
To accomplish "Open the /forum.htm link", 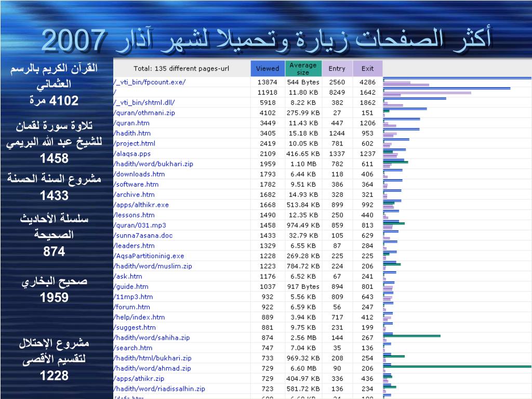I will (x=132, y=307).
